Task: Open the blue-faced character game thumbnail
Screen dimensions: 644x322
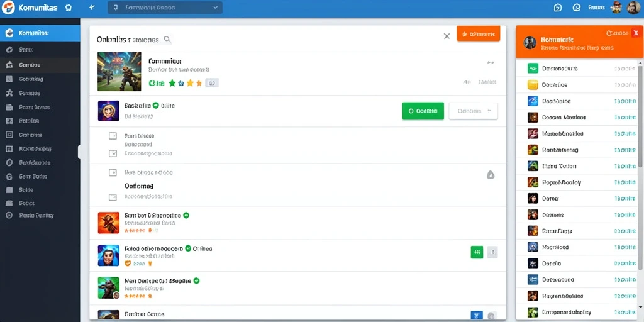Action: pos(108,255)
